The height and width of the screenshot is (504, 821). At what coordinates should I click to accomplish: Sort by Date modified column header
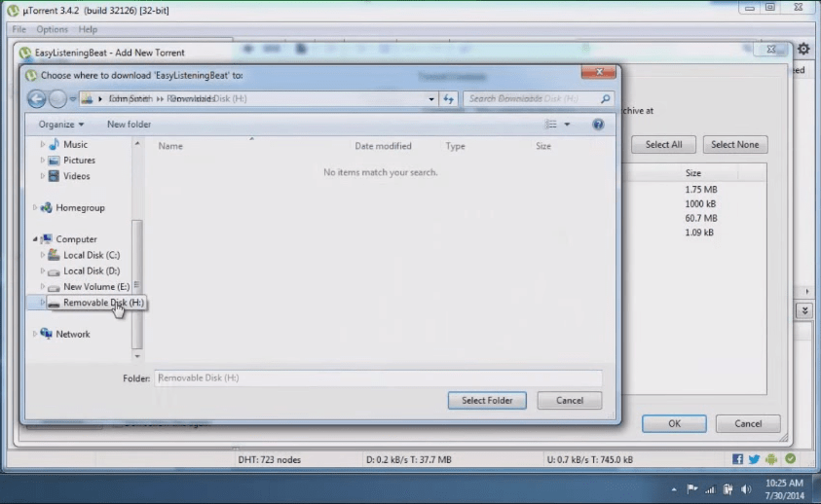[x=384, y=146]
